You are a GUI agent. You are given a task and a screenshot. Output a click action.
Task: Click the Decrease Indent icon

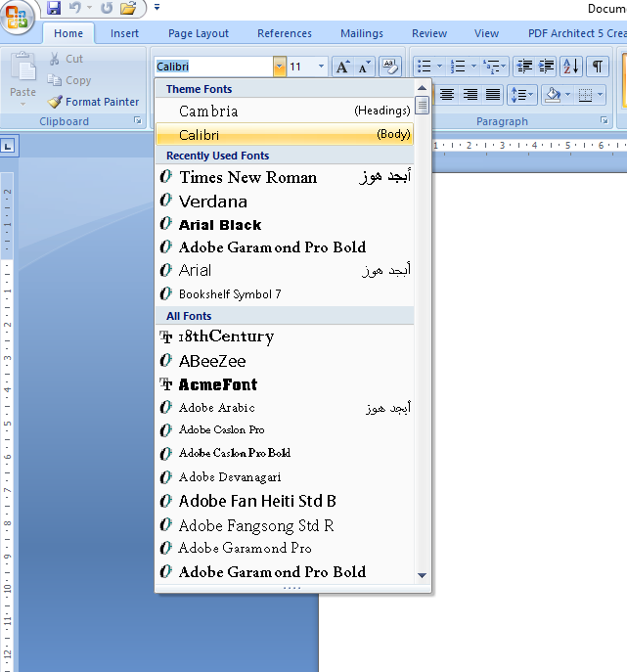point(524,67)
